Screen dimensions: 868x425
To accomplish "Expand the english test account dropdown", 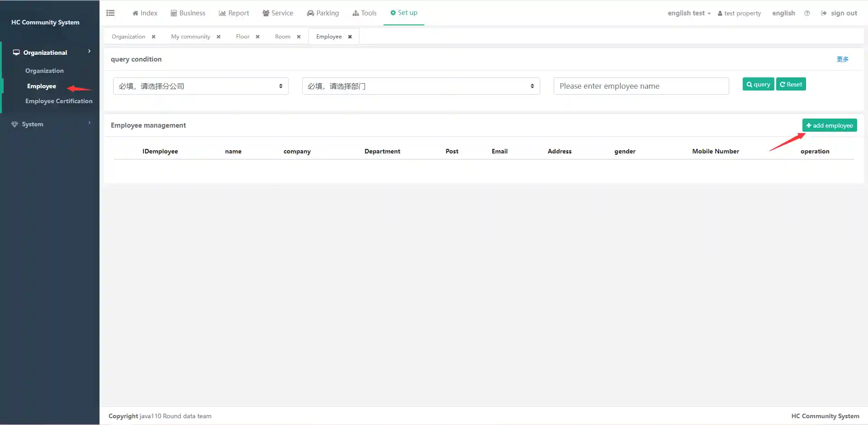I will 689,13.
